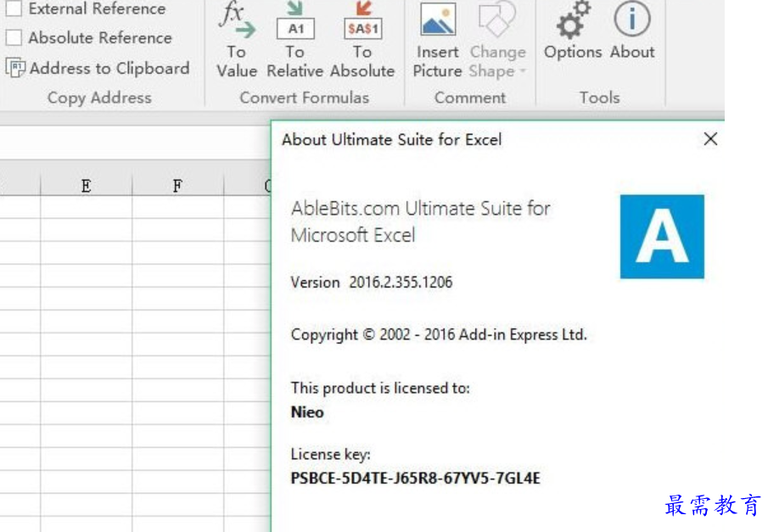Click the Tools group label
Image resolution: width=768 pixels, height=532 pixels.
599,98
